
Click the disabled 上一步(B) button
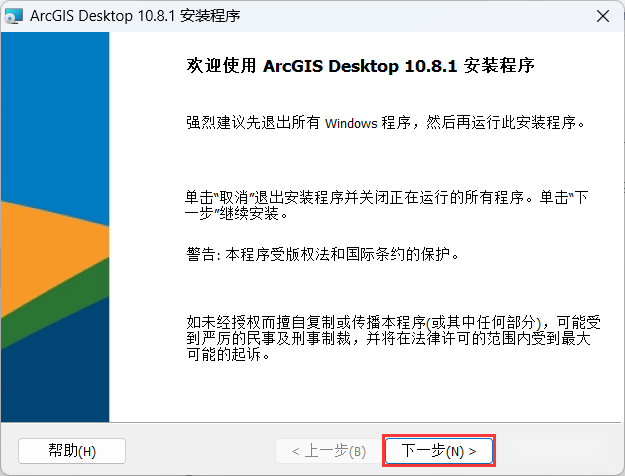click(x=329, y=451)
